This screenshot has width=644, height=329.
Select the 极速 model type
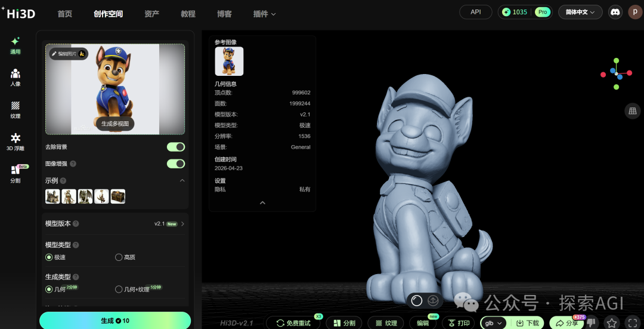coord(55,257)
